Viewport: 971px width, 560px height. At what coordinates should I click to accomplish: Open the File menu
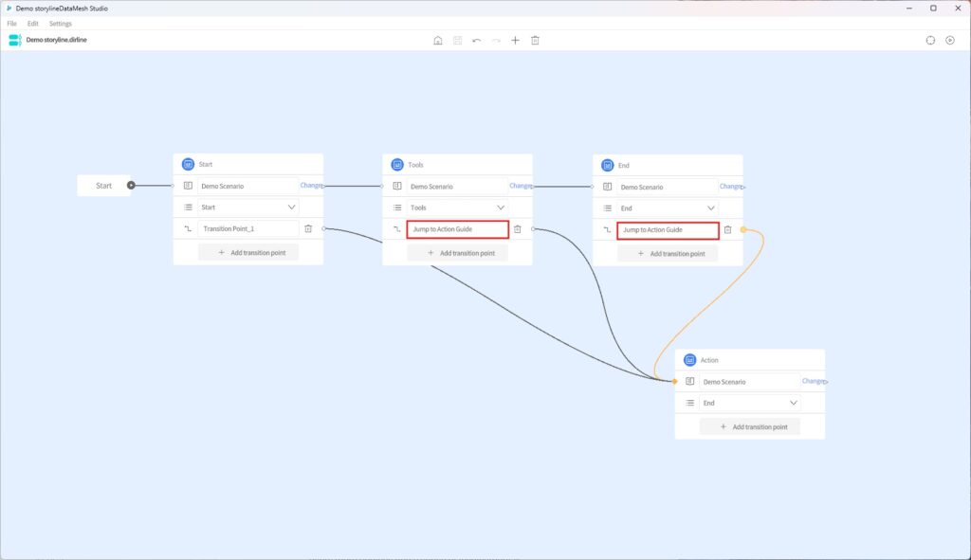click(x=12, y=23)
